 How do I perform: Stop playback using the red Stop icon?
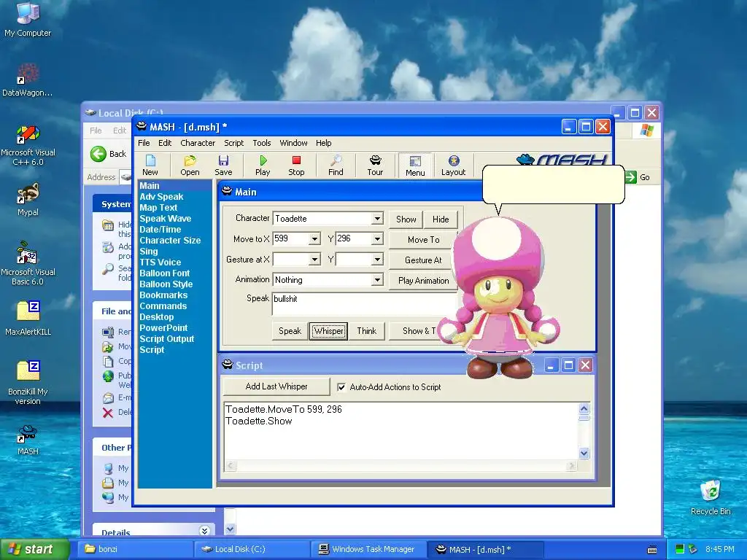point(296,165)
